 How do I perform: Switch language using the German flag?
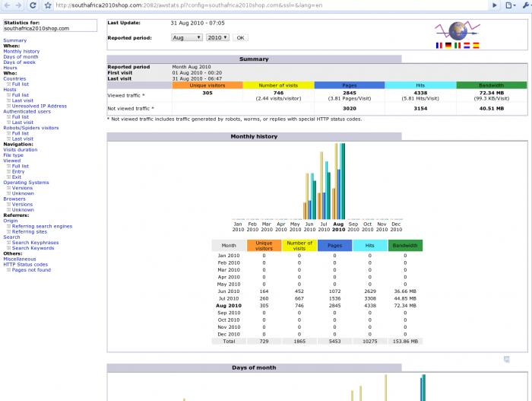[x=448, y=46]
